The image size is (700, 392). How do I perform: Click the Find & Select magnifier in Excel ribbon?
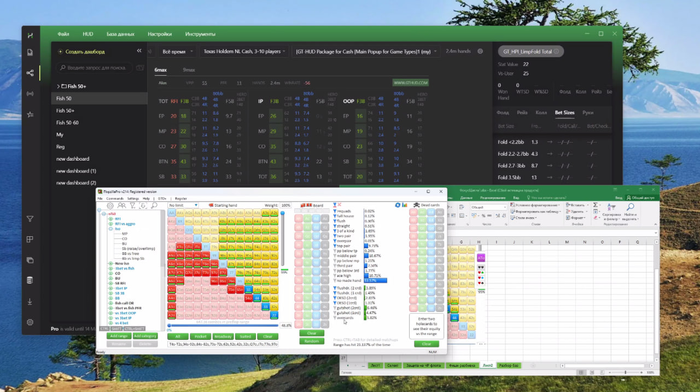click(630, 207)
